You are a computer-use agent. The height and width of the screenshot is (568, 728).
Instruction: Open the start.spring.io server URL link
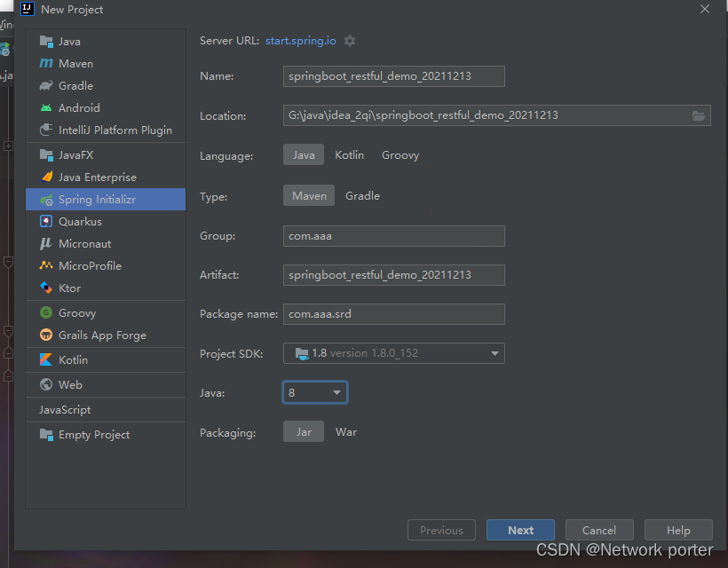click(x=300, y=41)
